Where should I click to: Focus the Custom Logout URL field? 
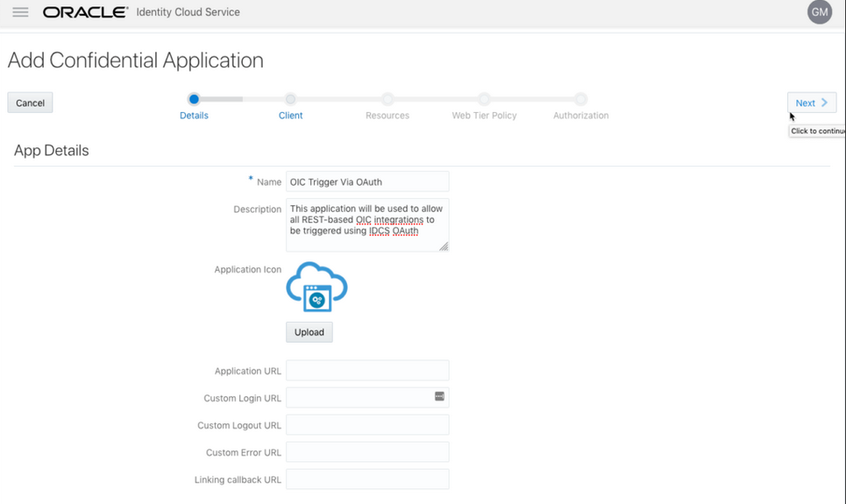[367, 425]
